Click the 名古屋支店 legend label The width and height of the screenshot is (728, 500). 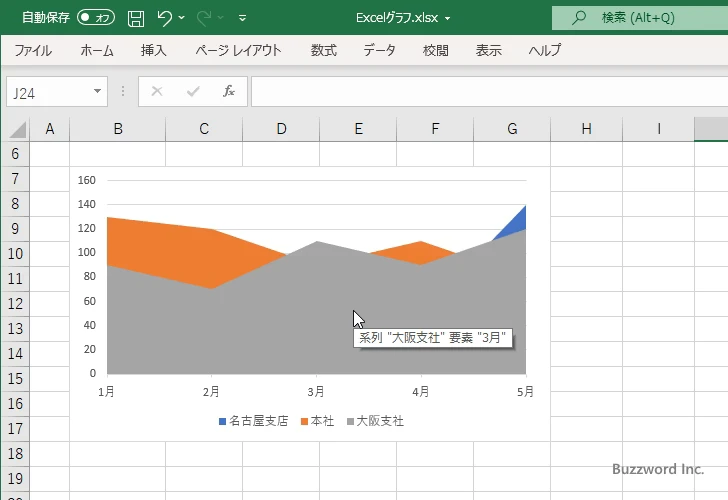pos(259,421)
